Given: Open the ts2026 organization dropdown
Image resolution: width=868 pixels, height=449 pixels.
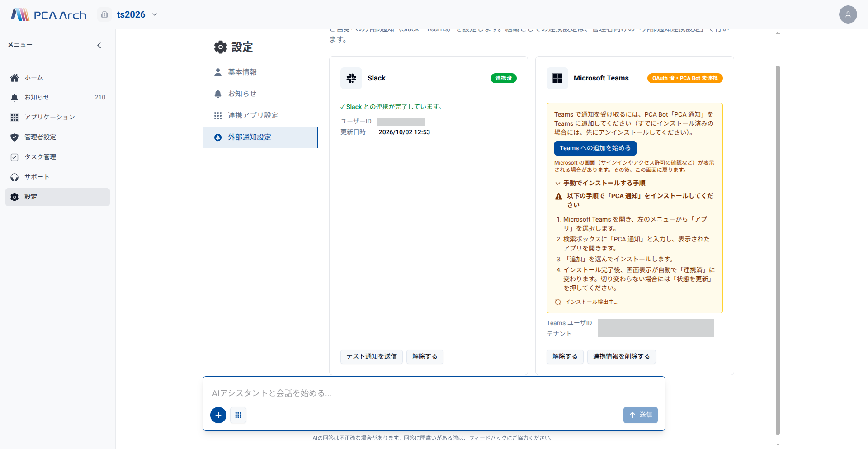Looking at the screenshot, I should pos(137,14).
